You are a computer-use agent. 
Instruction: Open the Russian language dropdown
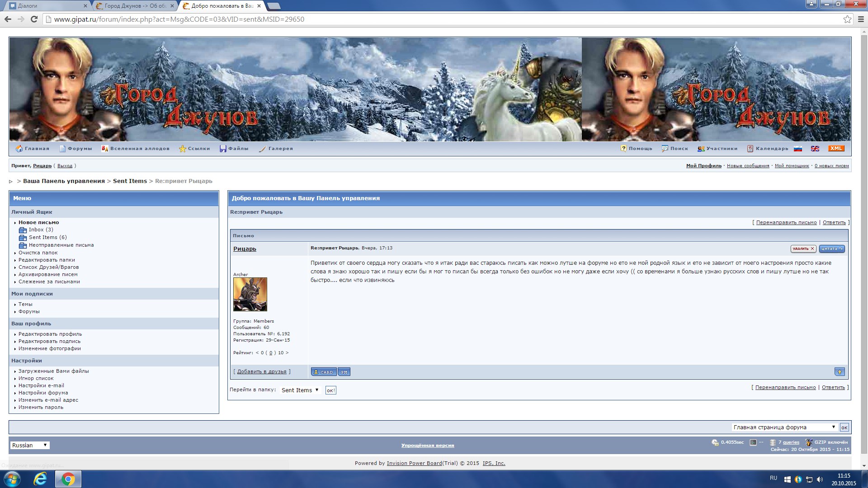[30, 445]
